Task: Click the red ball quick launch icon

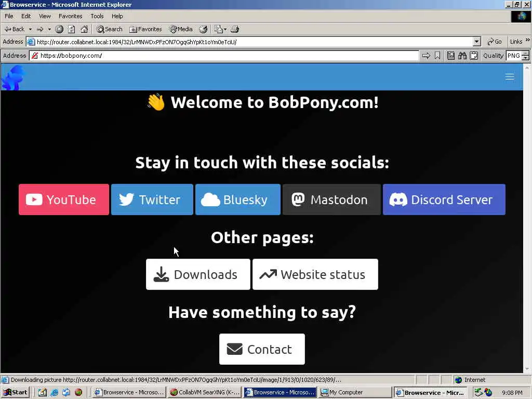Action: 78,393
